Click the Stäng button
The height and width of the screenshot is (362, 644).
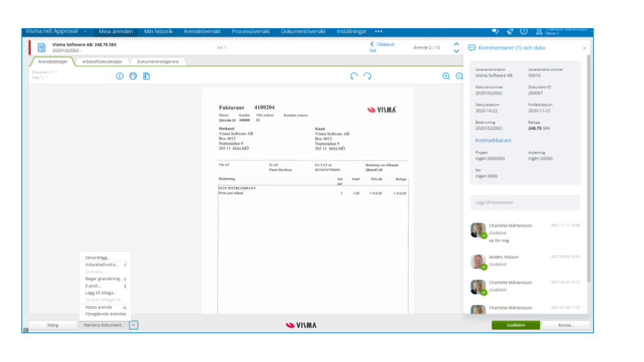point(52,325)
